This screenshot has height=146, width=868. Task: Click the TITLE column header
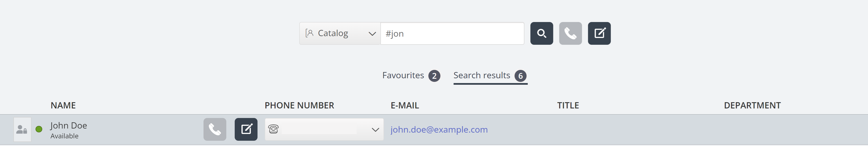pos(568,106)
